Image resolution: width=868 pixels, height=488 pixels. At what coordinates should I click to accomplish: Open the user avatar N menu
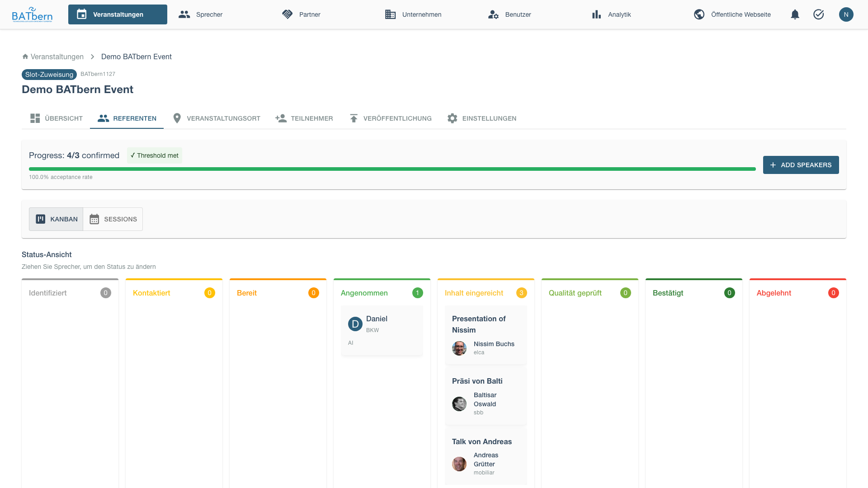846,14
